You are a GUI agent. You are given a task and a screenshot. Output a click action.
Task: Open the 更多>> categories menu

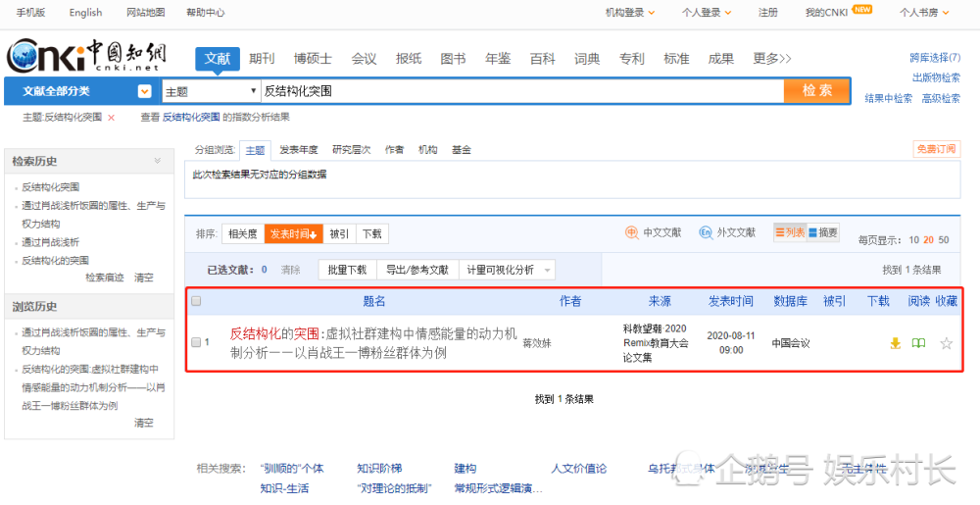(772, 59)
